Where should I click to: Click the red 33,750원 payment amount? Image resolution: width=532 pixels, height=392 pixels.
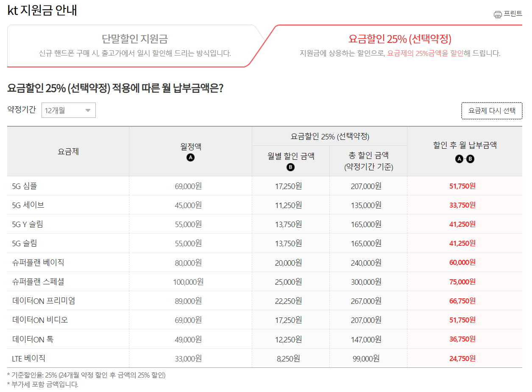tap(462, 205)
